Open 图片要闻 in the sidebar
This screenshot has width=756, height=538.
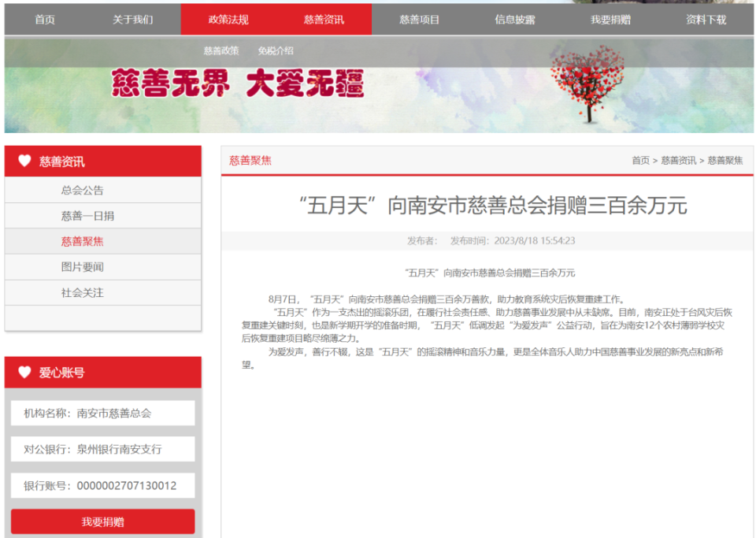click(x=102, y=266)
